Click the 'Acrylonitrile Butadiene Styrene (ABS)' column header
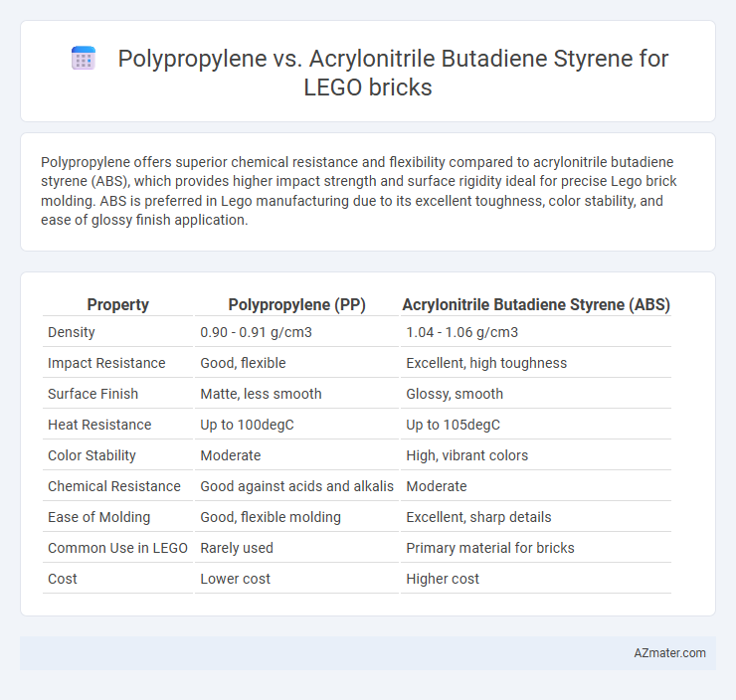 pos(536,304)
